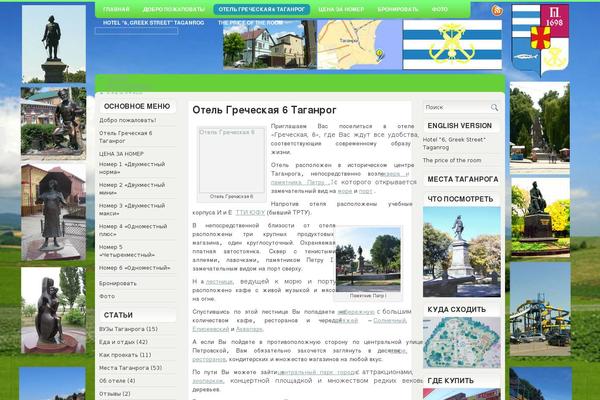The width and height of the screenshot is (600, 400).
Task: Click the Где купить heading
Action: click(450, 381)
